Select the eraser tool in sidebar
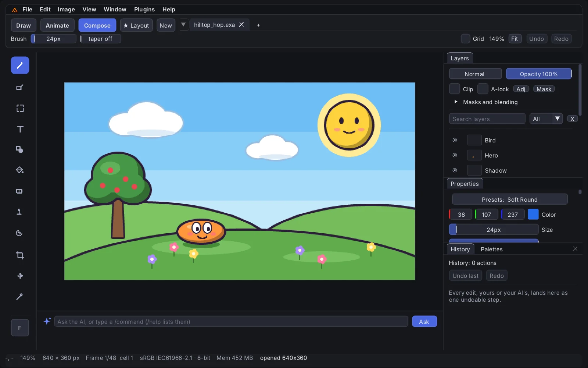This screenshot has height=368, width=588. 20,88
